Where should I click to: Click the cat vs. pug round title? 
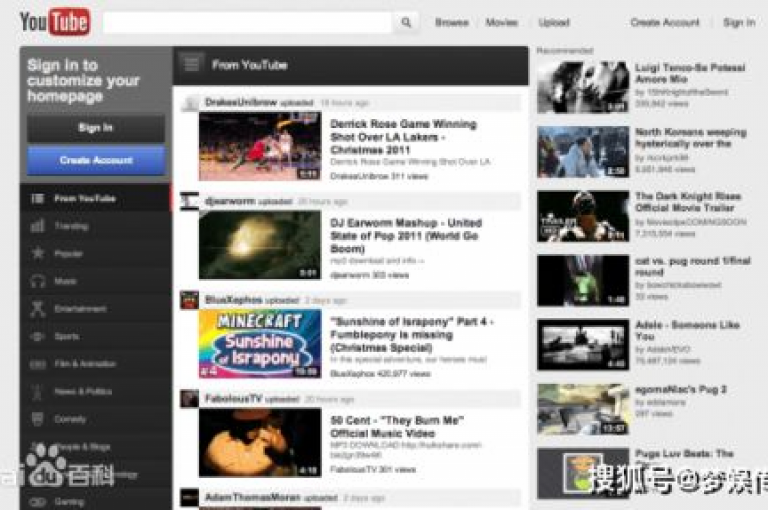(693, 267)
